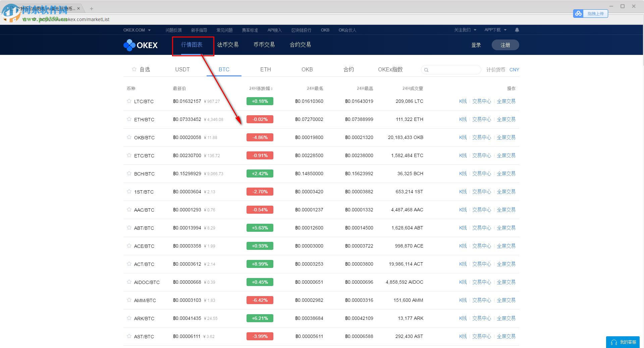Switch to the 合约 tab
Image resolution: width=644 pixels, height=348 pixels.
pyautogui.click(x=349, y=70)
